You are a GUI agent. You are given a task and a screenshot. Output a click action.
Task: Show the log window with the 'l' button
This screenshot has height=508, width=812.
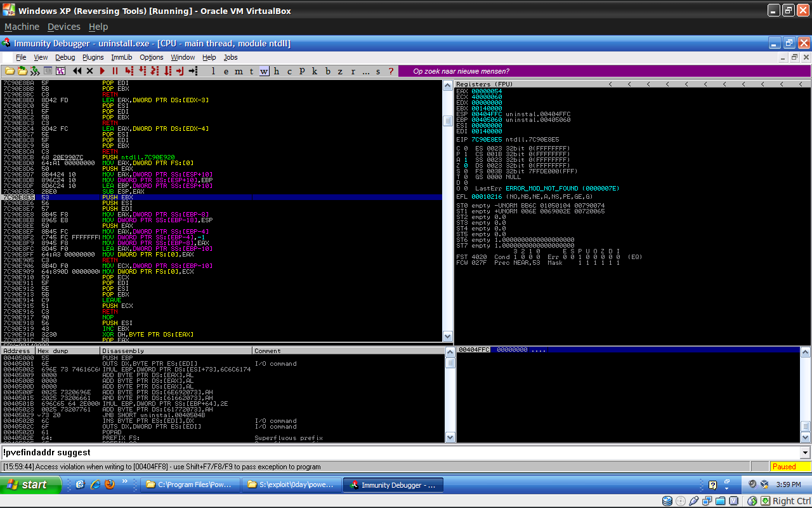pyautogui.click(x=213, y=71)
